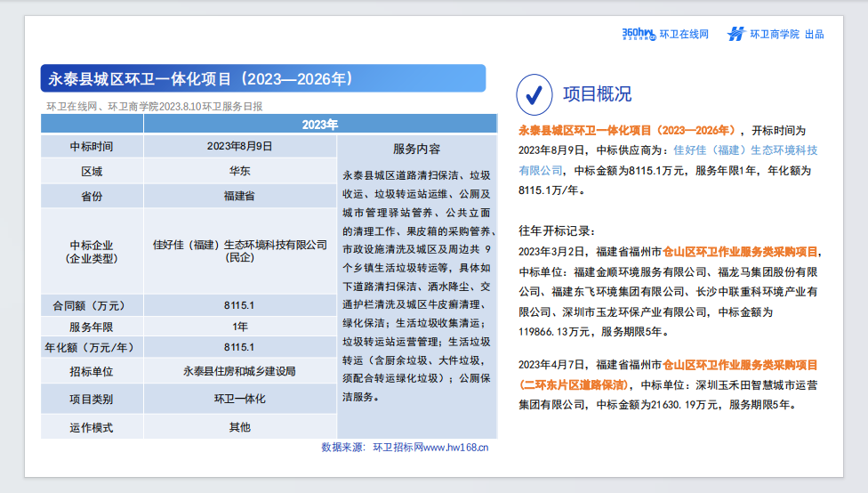Viewport: 868px width, 493px height.
Task: Click the 2023年8月9日 date cell
Action: coord(240,146)
